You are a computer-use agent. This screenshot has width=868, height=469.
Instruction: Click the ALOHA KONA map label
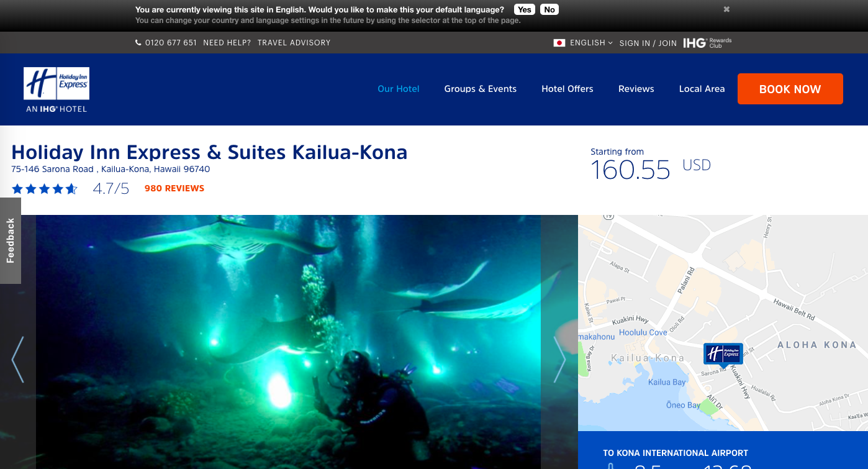click(817, 345)
